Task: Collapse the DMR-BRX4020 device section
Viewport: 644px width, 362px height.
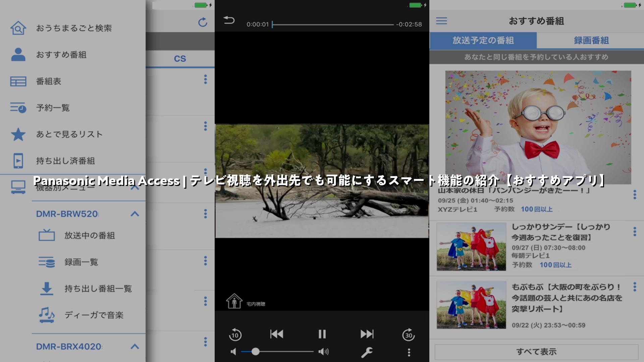Action: (135, 346)
